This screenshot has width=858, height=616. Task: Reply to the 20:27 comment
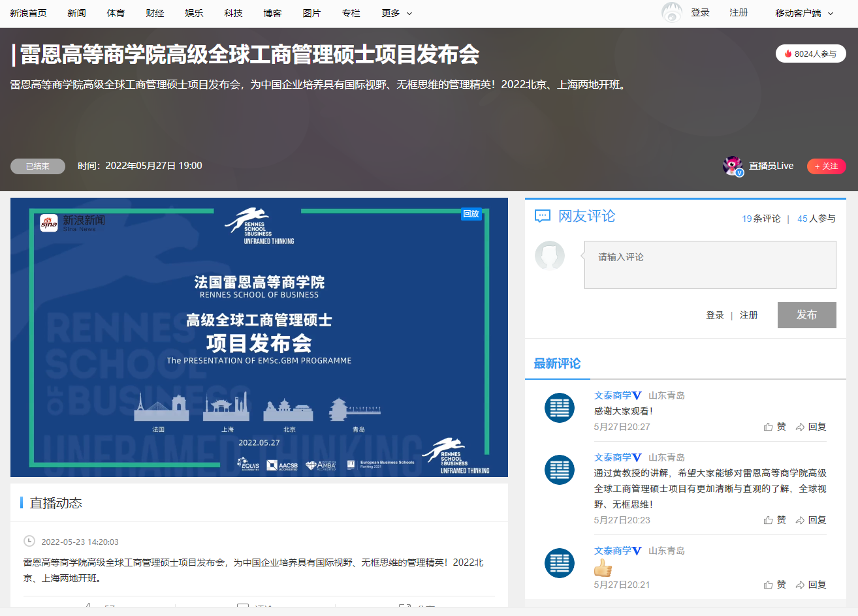811,427
